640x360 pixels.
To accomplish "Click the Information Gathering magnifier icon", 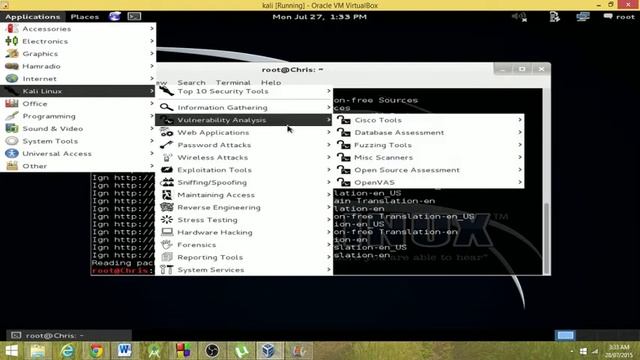I will [x=167, y=107].
